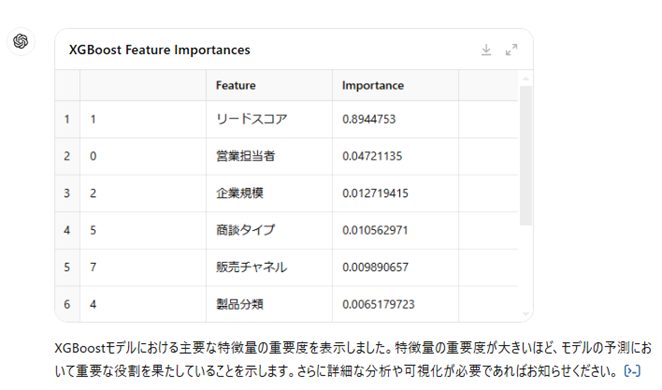Click the scrollbar's down arrow

pyautogui.click(x=526, y=314)
